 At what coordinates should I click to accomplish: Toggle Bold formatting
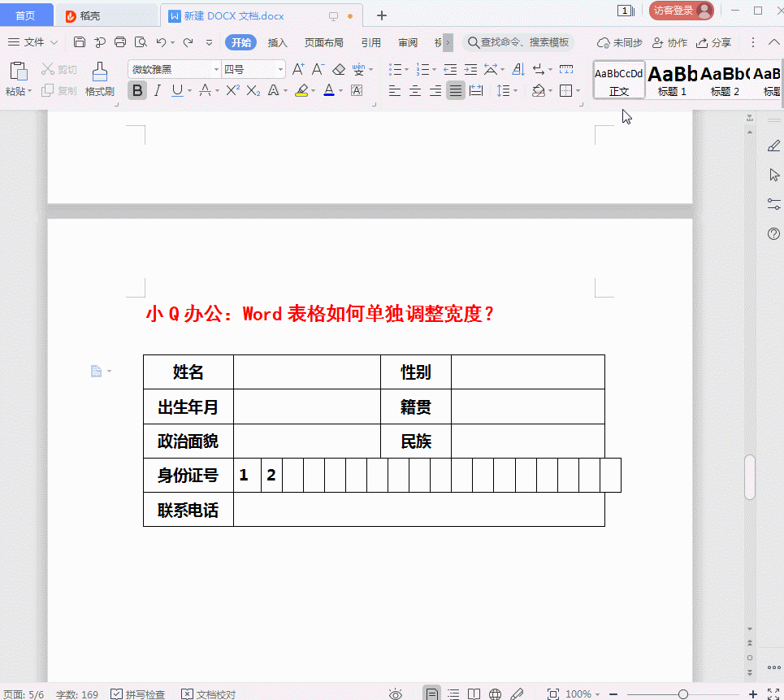pos(137,90)
